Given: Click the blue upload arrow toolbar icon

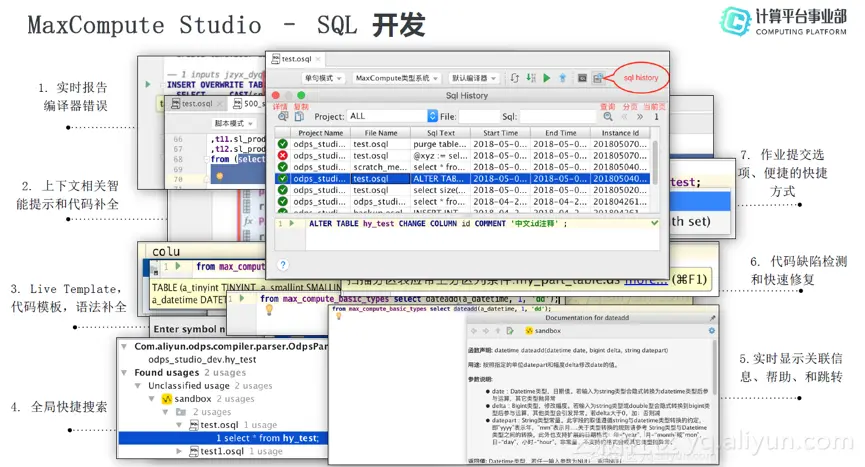Looking at the screenshot, I should tap(562, 78).
